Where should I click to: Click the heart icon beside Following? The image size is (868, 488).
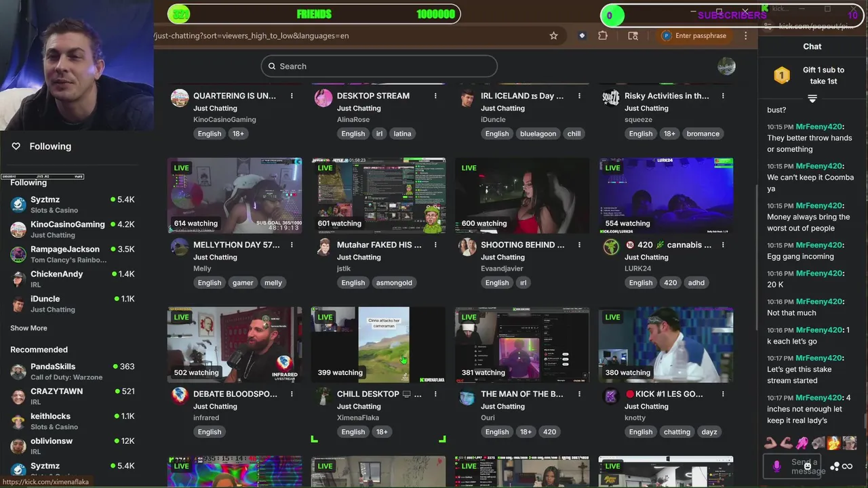coord(16,146)
